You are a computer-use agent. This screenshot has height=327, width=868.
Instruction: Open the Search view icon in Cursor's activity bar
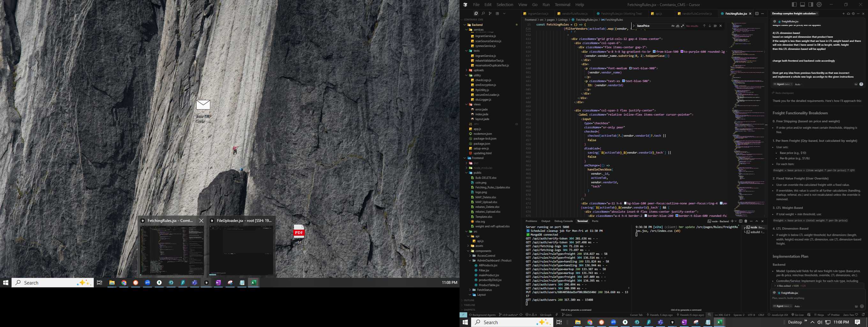[483, 13]
